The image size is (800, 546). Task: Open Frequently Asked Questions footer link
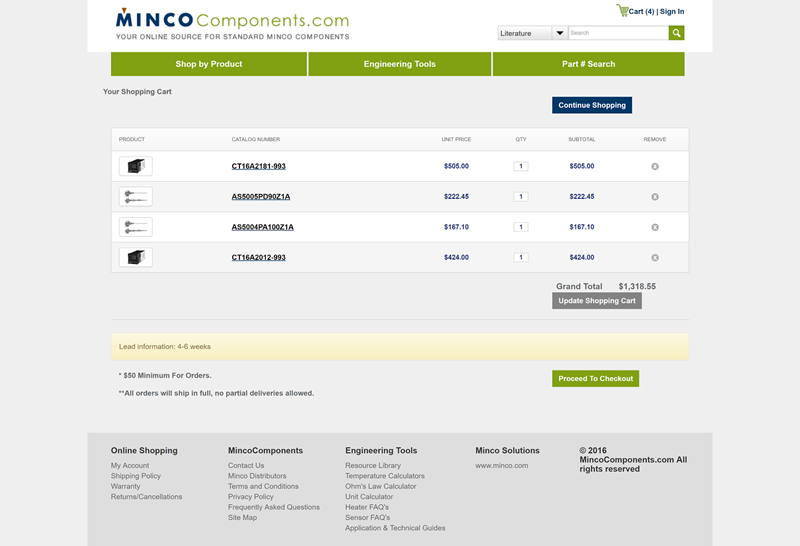(x=274, y=507)
